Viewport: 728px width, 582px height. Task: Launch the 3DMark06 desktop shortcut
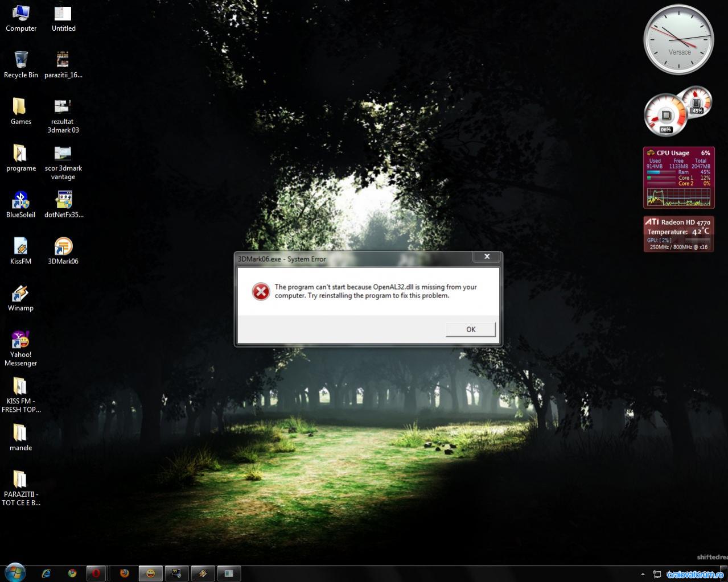point(63,251)
